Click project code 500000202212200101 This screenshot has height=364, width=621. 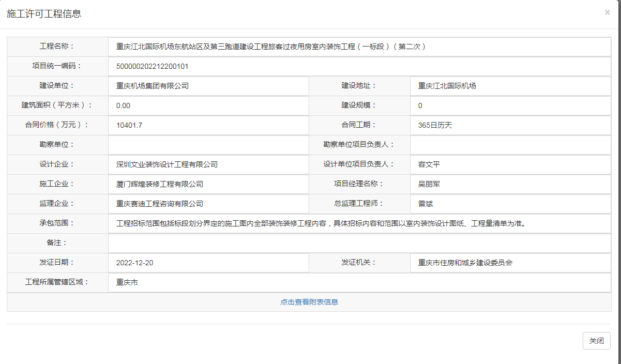pos(152,66)
